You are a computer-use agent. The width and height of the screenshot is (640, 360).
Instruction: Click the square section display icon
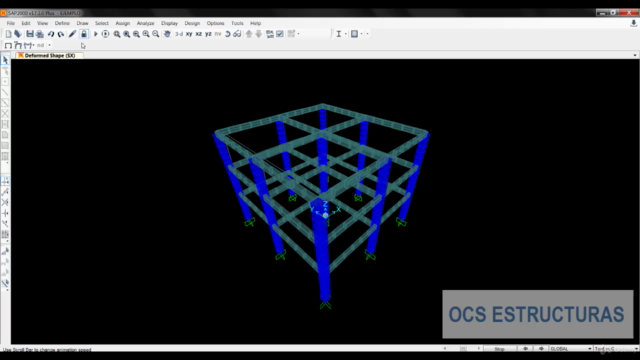click(x=354, y=34)
